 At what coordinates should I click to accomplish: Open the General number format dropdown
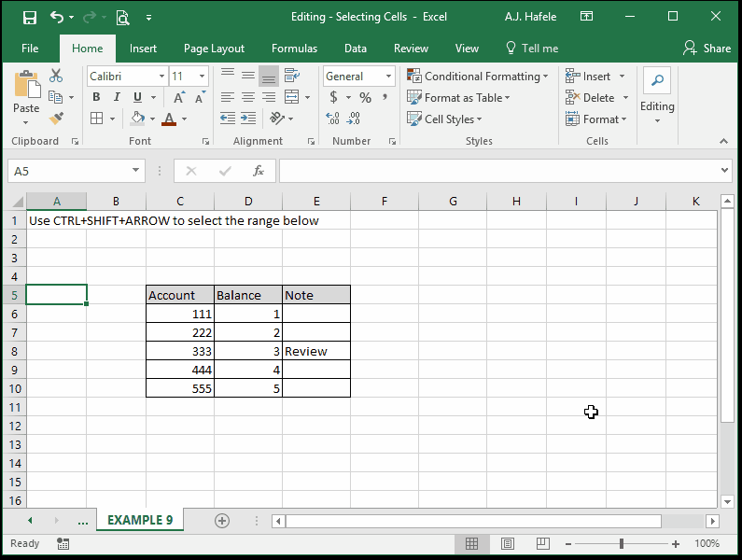(388, 77)
